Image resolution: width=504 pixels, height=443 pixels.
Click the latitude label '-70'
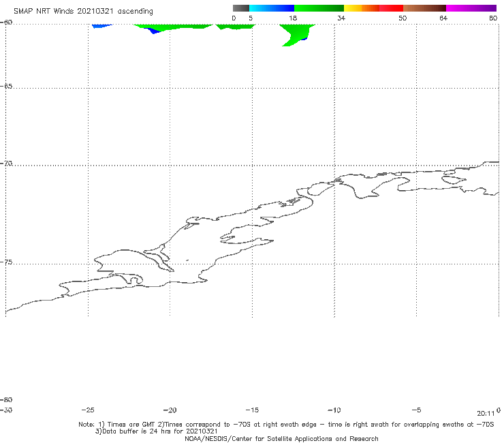tap(6, 164)
